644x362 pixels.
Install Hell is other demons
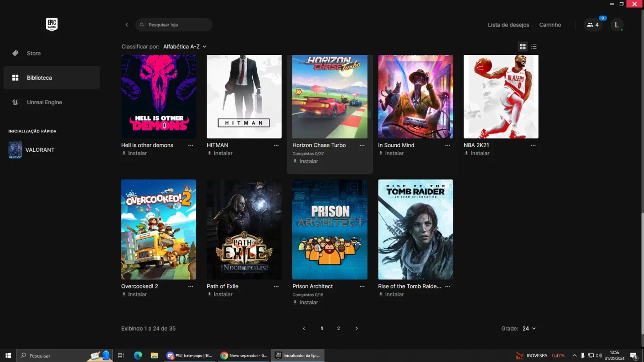[134, 153]
